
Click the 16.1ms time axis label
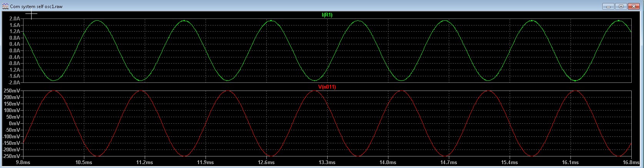tap(570, 163)
